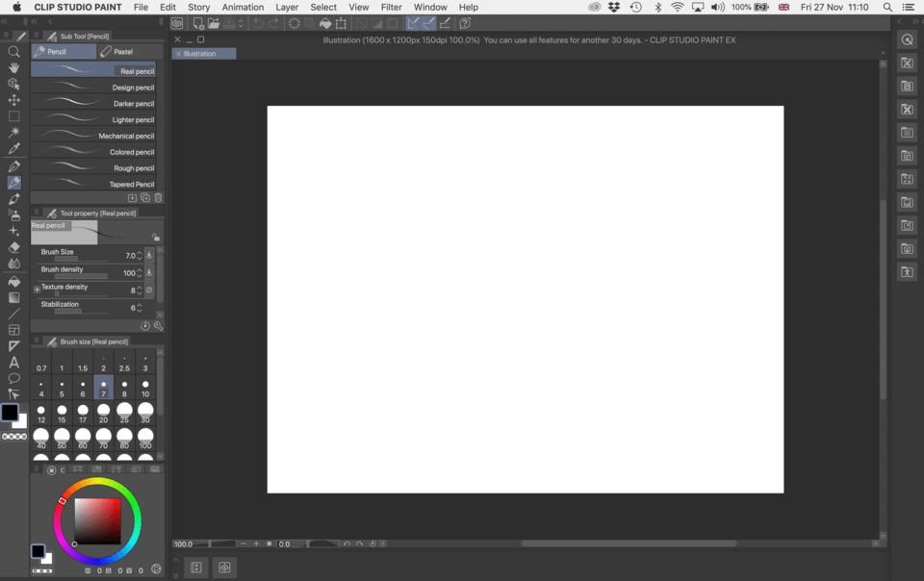
Task: Select the Airbrush tool
Action: click(x=14, y=215)
